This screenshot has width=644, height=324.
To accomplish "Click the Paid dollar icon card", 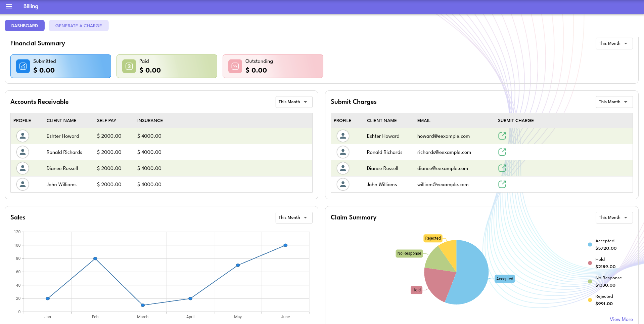I will click(x=129, y=66).
